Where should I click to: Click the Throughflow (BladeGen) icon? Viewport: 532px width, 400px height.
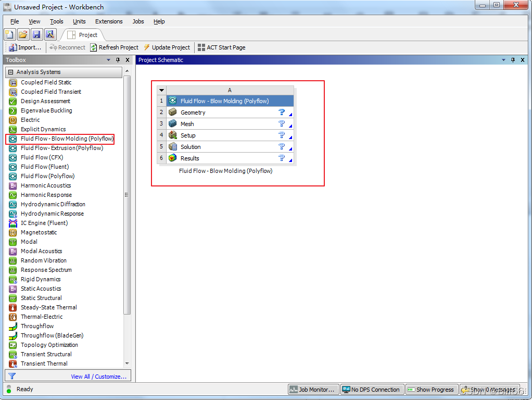(12, 336)
